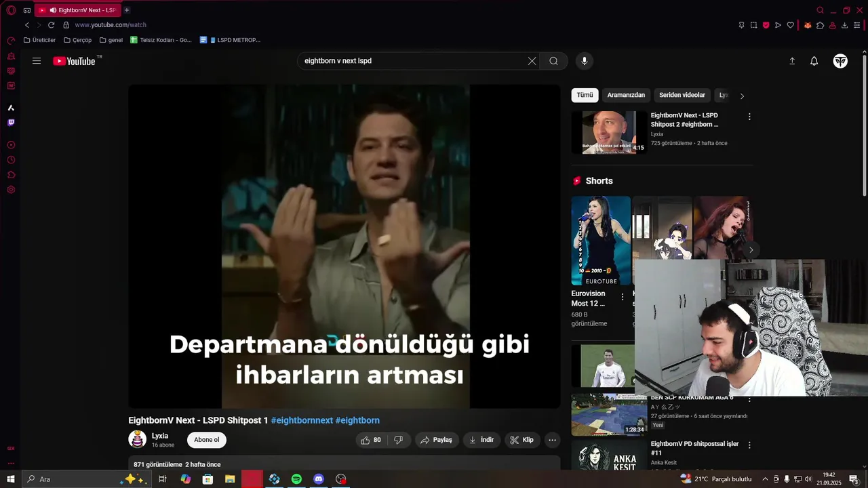Image resolution: width=868 pixels, height=488 pixels.
Task: Focus the address bar URL
Action: [x=111, y=25]
